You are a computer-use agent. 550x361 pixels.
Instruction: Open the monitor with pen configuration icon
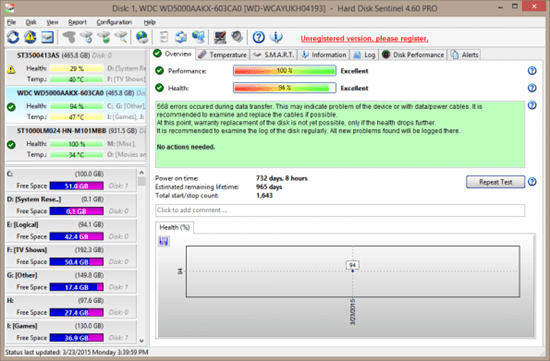[220, 37]
